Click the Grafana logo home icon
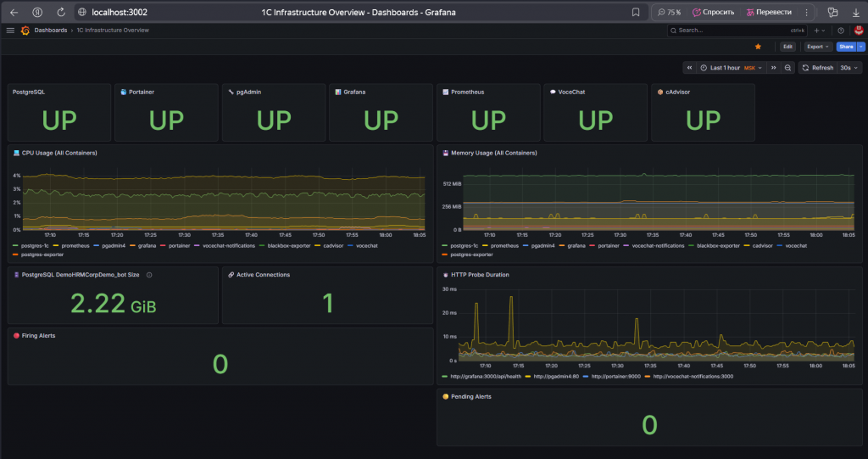868x459 pixels. point(25,31)
